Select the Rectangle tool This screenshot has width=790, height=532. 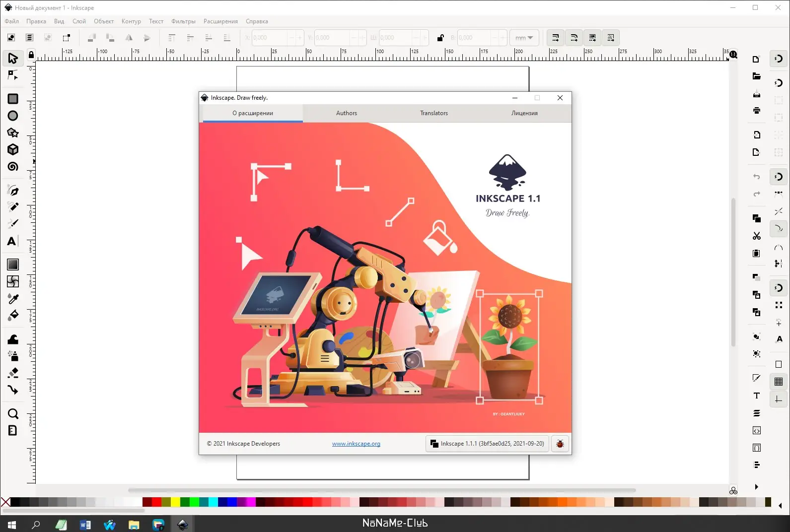click(x=13, y=99)
